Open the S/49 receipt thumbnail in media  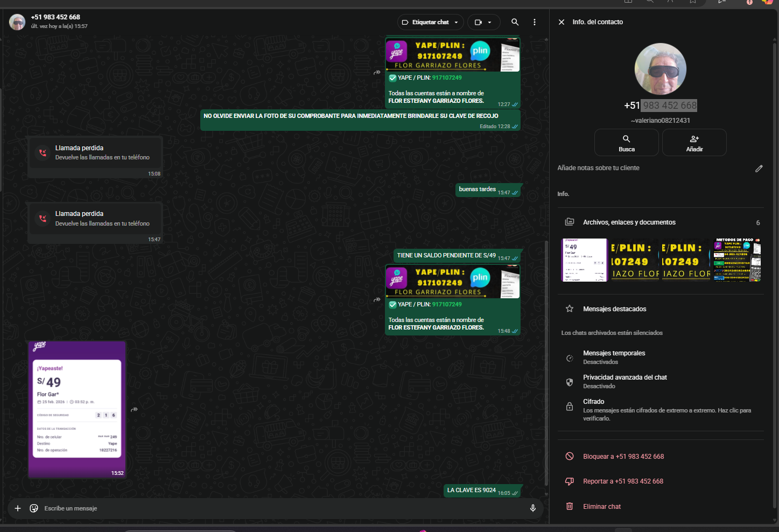(584, 260)
